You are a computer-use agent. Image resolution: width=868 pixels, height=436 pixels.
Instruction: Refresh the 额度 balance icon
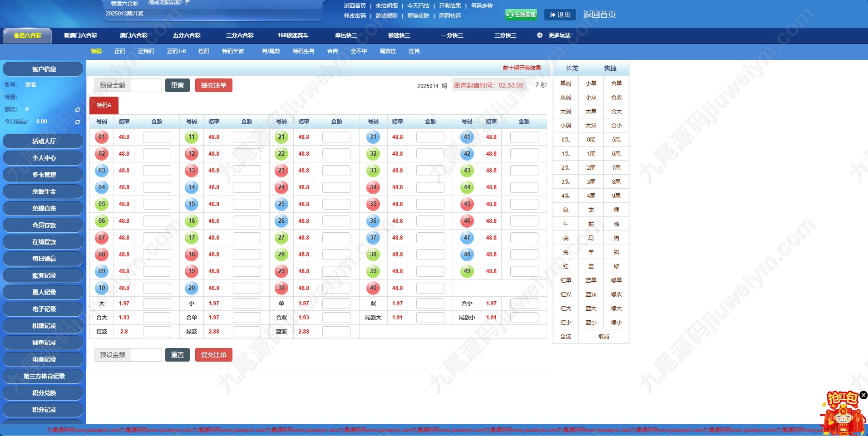pyautogui.click(x=78, y=110)
